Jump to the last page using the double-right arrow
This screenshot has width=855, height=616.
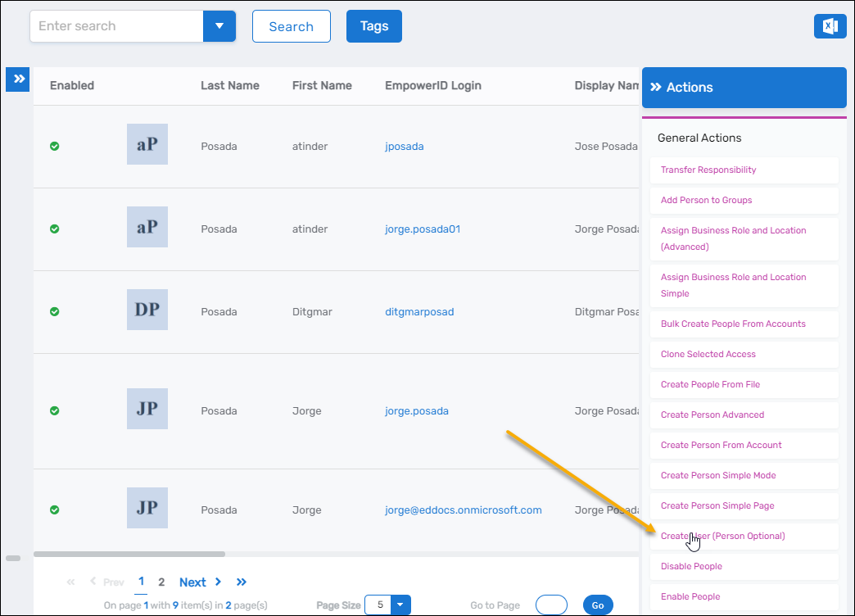point(241,582)
